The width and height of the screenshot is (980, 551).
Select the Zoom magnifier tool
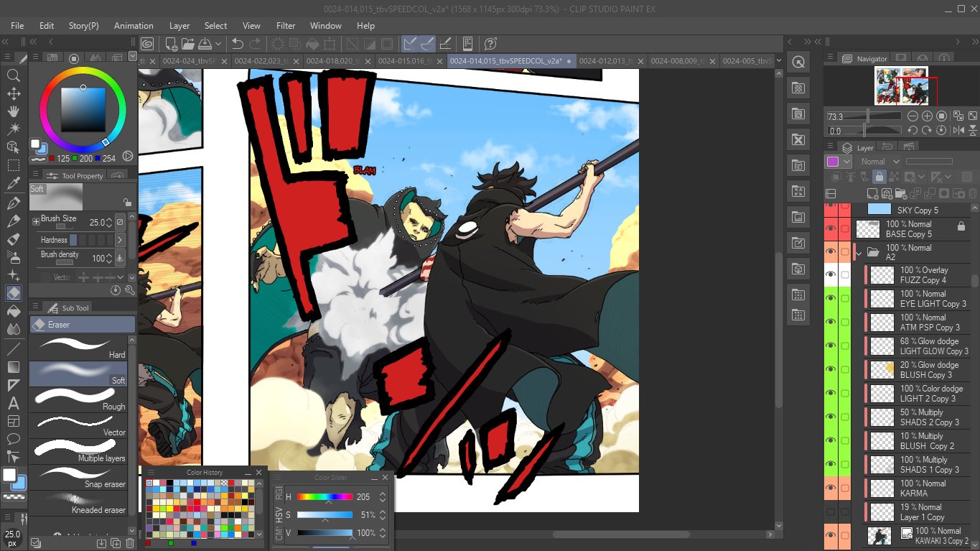coord(13,75)
